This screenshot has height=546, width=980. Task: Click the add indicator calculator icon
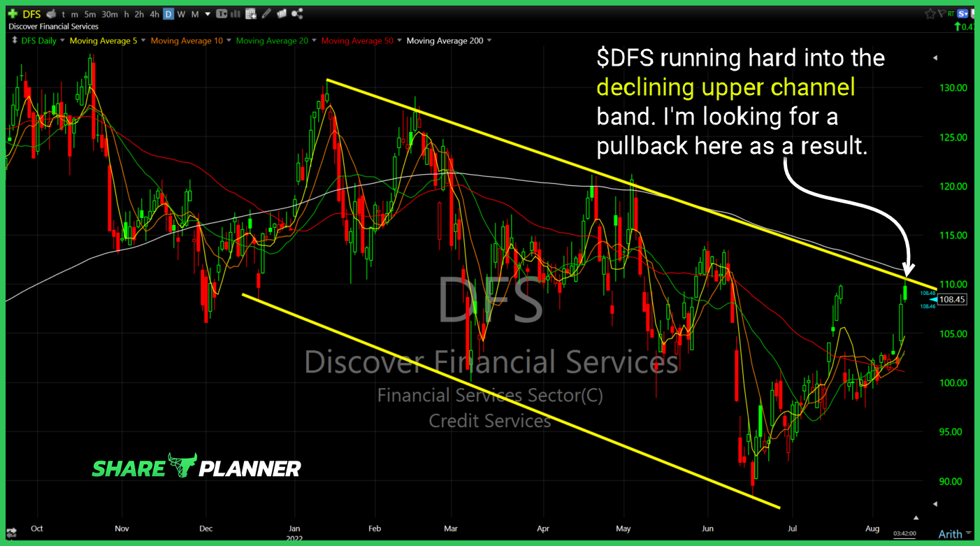(251, 14)
